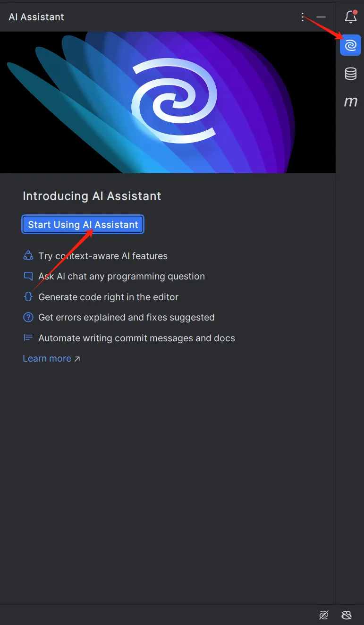Click Introducing AI Assistant heading
Screen dimensions: 364x625
92,196
